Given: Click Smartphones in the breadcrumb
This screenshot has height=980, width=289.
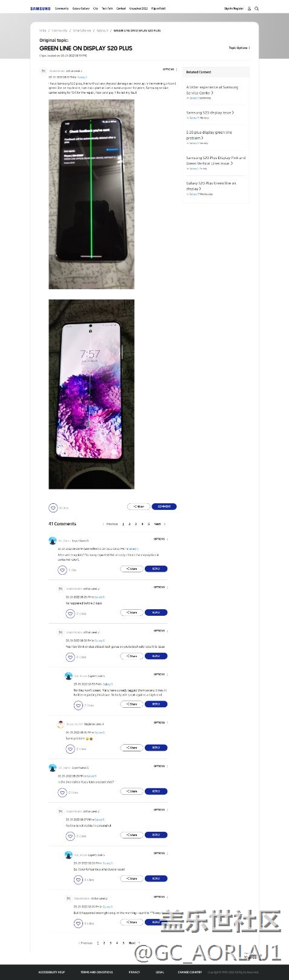Looking at the screenshot, I should [82, 30].
